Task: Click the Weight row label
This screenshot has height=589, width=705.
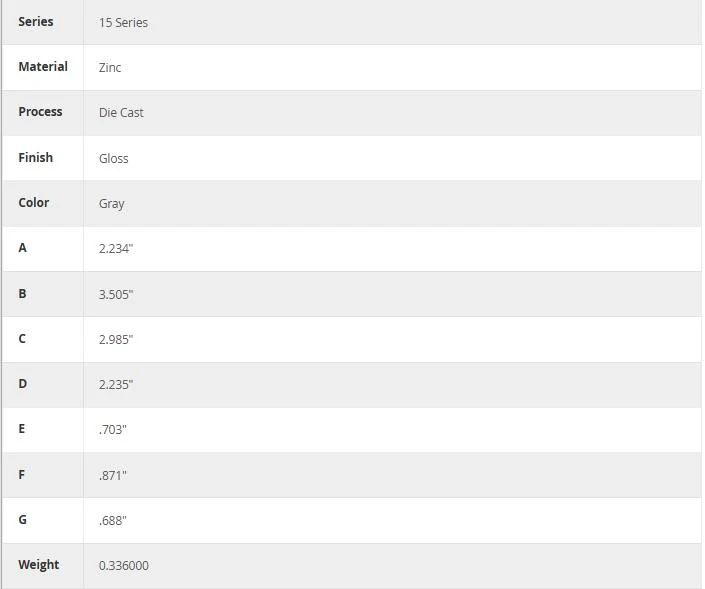Action: 39,565
